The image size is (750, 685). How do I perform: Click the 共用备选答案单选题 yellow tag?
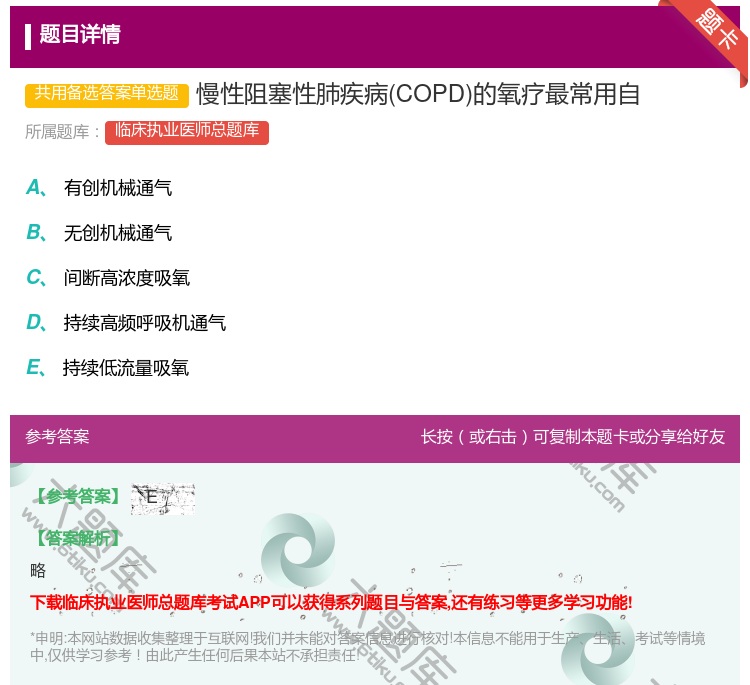click(x=107, y=94)
